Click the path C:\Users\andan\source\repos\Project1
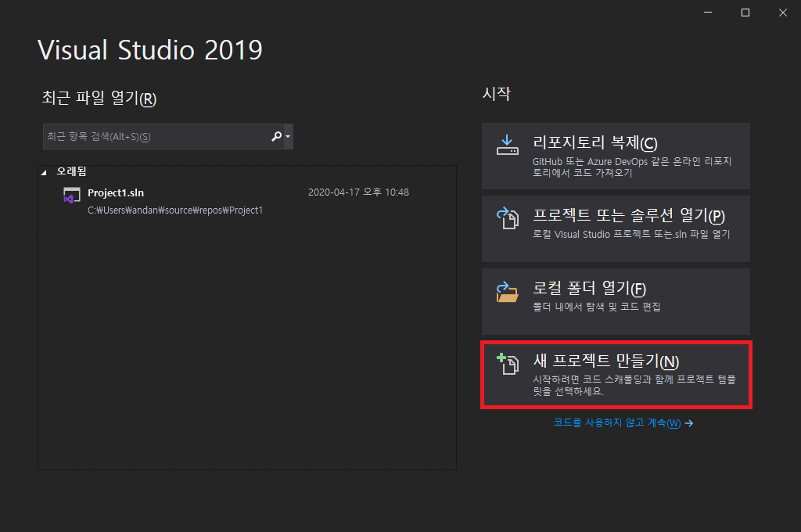Screen dimensions: 801x532 pyautogui.click(x=174, y=210)
